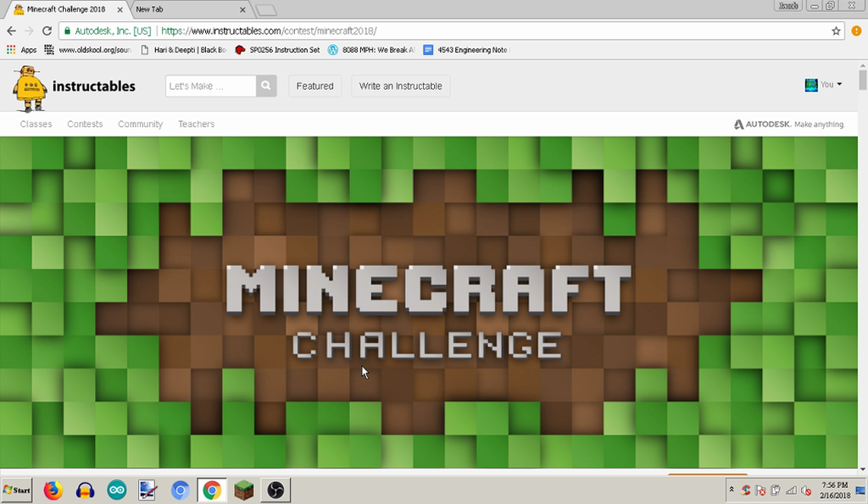Open the Classes menu item
The width and height of the screenshot is (868, 504).
(x=36, y=125)
